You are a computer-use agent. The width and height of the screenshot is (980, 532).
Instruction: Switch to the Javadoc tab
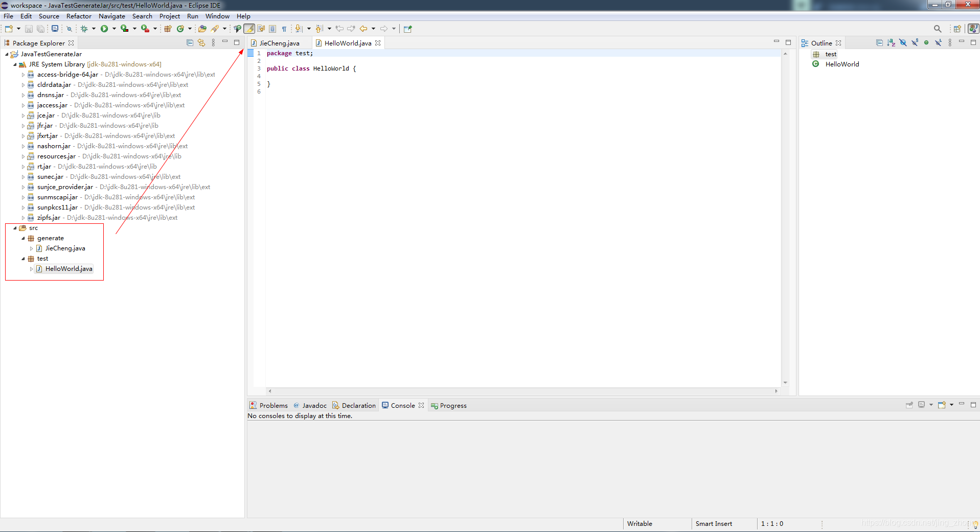coord(310,405)
